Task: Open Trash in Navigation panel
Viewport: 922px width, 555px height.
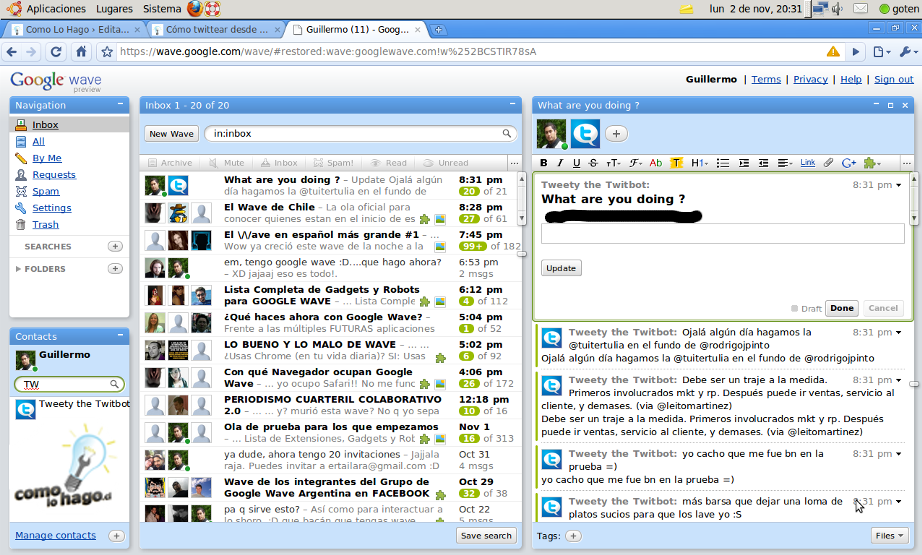Action: coord(45,225)
